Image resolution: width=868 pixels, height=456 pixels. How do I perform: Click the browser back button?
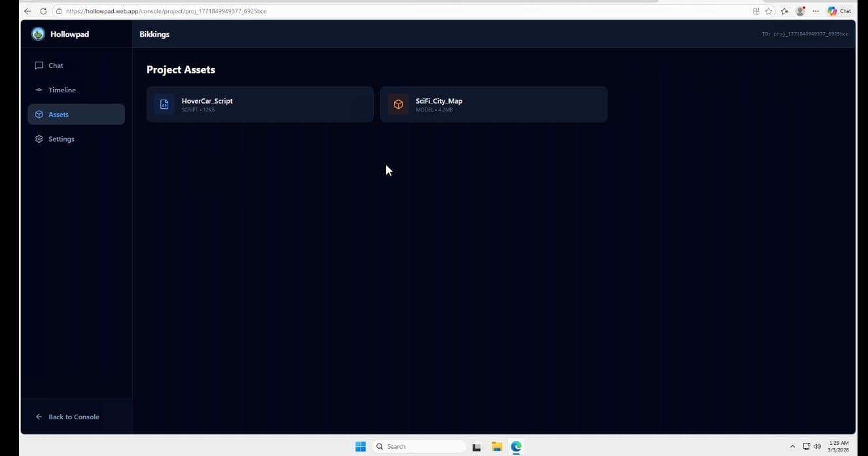pos(27,10)
